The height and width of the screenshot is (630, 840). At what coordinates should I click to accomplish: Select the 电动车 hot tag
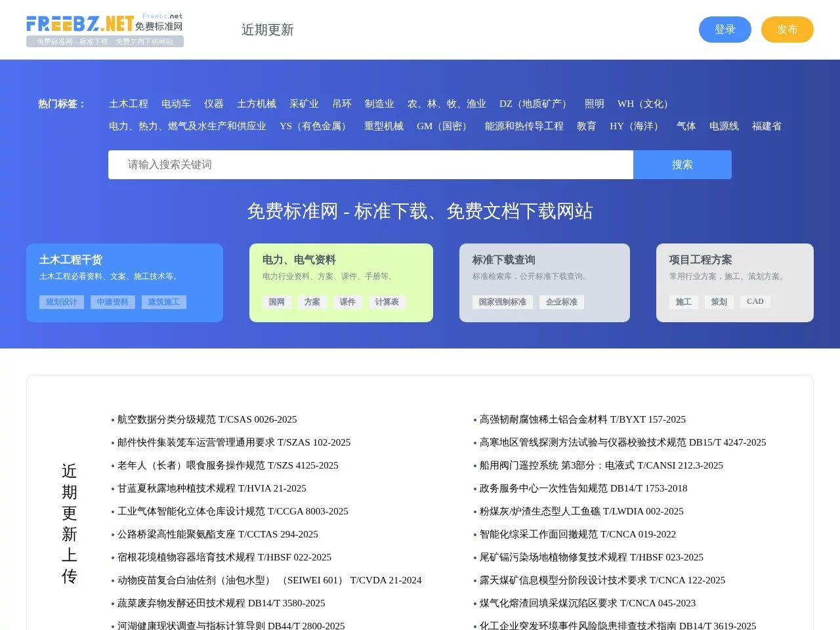(x=176, y=104)
